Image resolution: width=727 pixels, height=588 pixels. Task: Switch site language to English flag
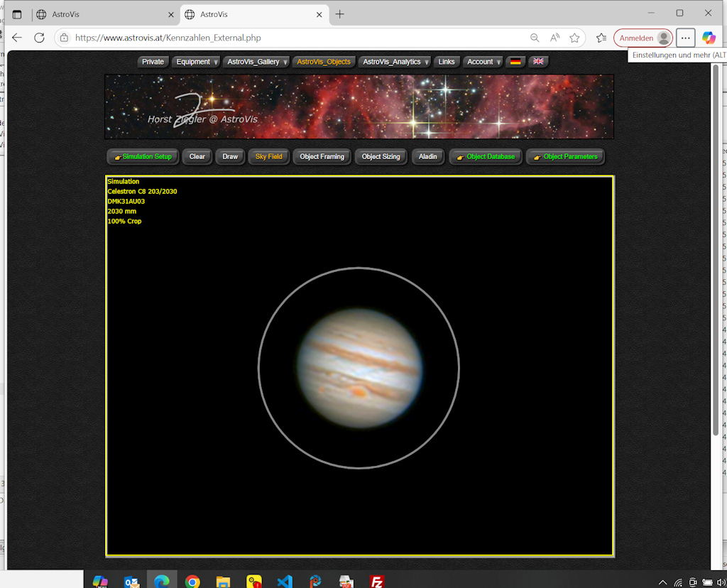(538, 62)
